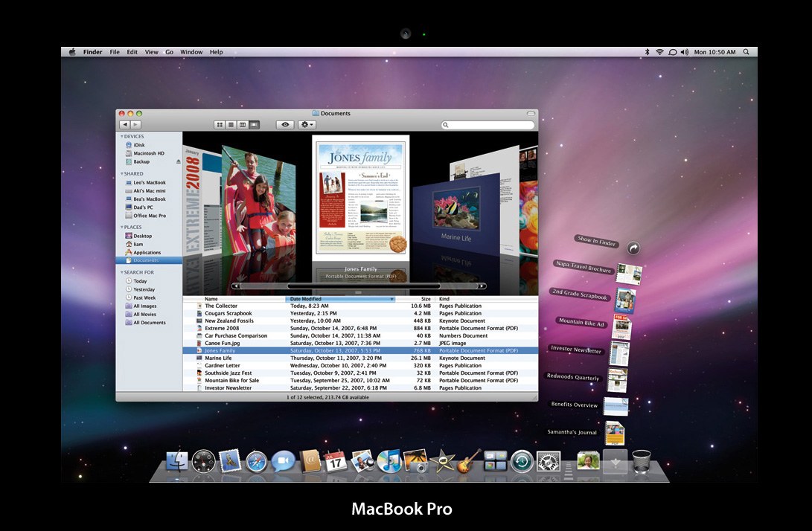Open Time Machine in the Dock

[x=522, y=460]
